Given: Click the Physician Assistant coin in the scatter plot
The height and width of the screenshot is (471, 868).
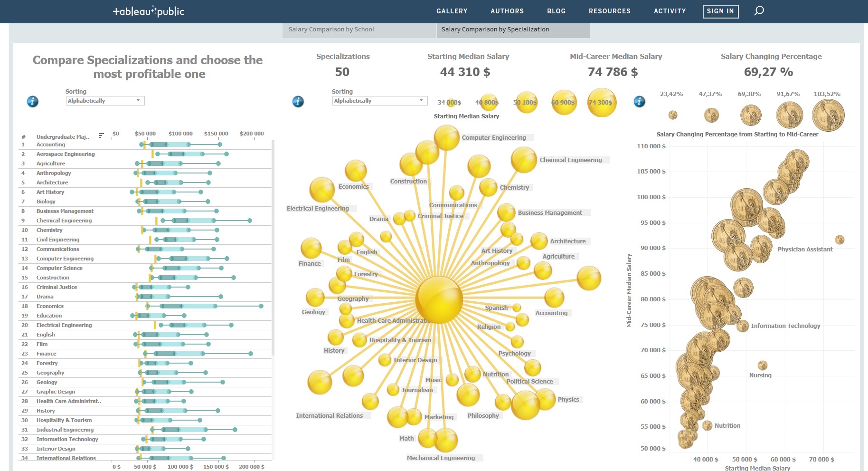Looking at the screenshot, I should pyautogui.click(x=840, y=240).
